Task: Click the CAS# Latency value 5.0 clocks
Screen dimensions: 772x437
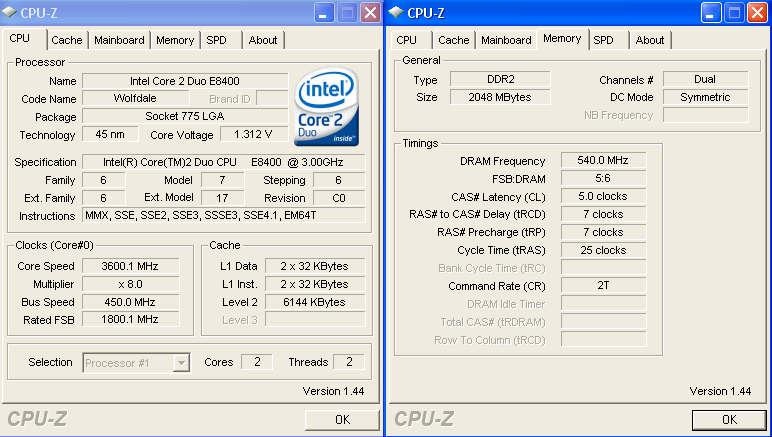Action: [x=604, y=196]
